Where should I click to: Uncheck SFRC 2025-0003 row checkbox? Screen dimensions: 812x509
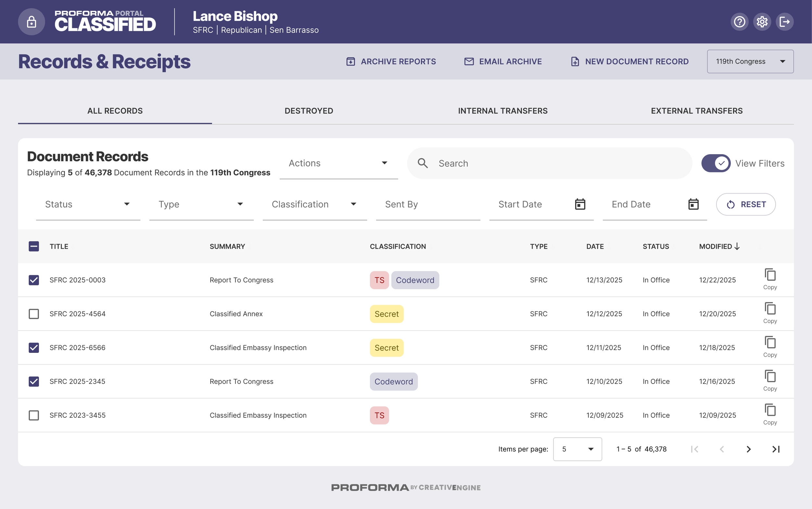34,280
